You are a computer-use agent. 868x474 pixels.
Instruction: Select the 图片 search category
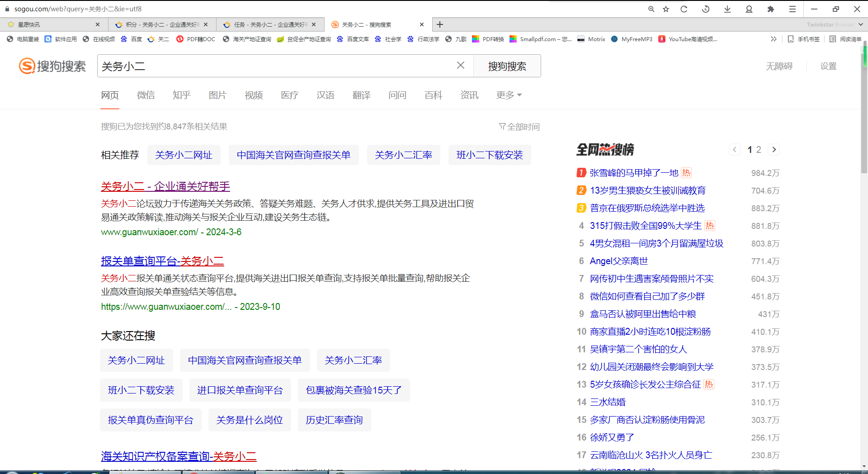pos(217,95)
